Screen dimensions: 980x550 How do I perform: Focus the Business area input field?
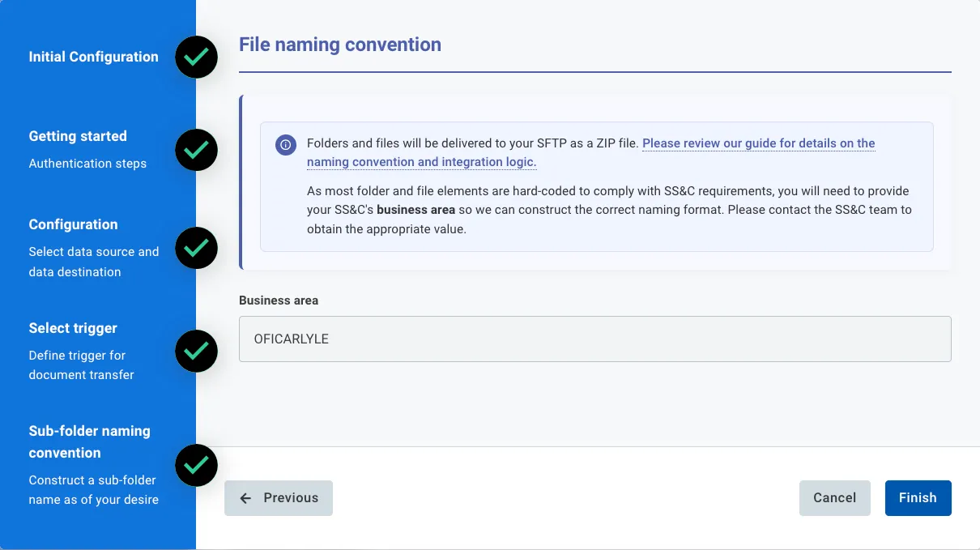coord(594,339)
